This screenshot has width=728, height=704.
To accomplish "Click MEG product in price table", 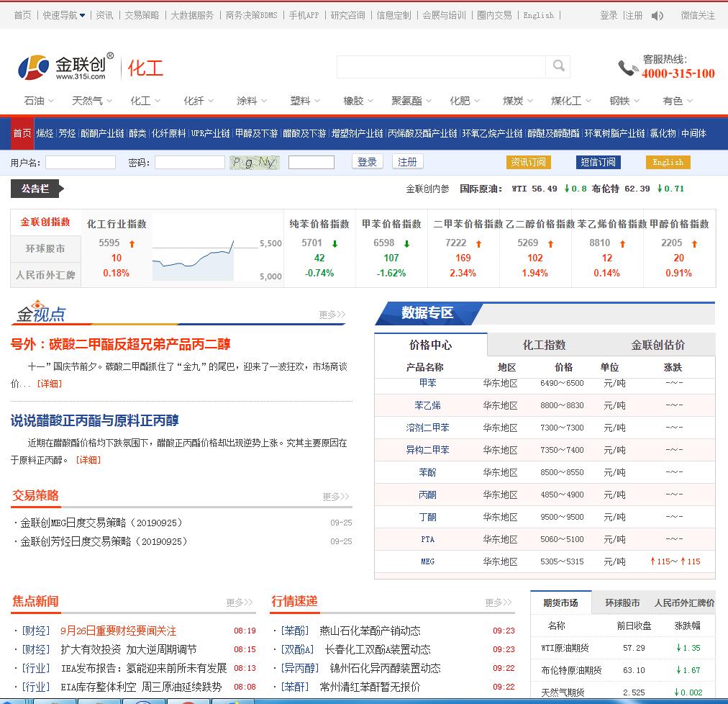I will pos(427,561).
